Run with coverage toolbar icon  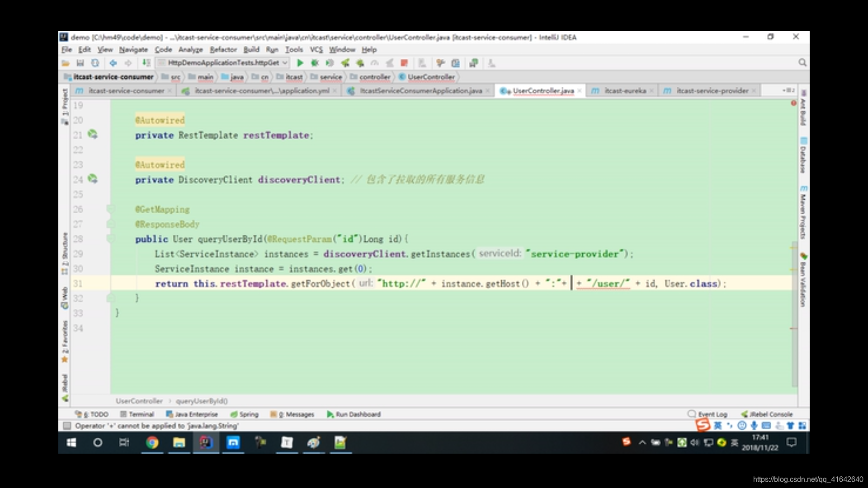click(x=330, y=63)
